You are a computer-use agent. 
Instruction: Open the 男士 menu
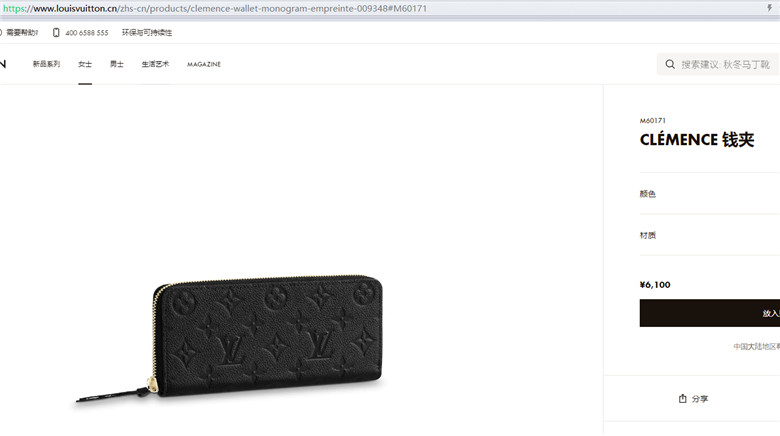(117, 64)
